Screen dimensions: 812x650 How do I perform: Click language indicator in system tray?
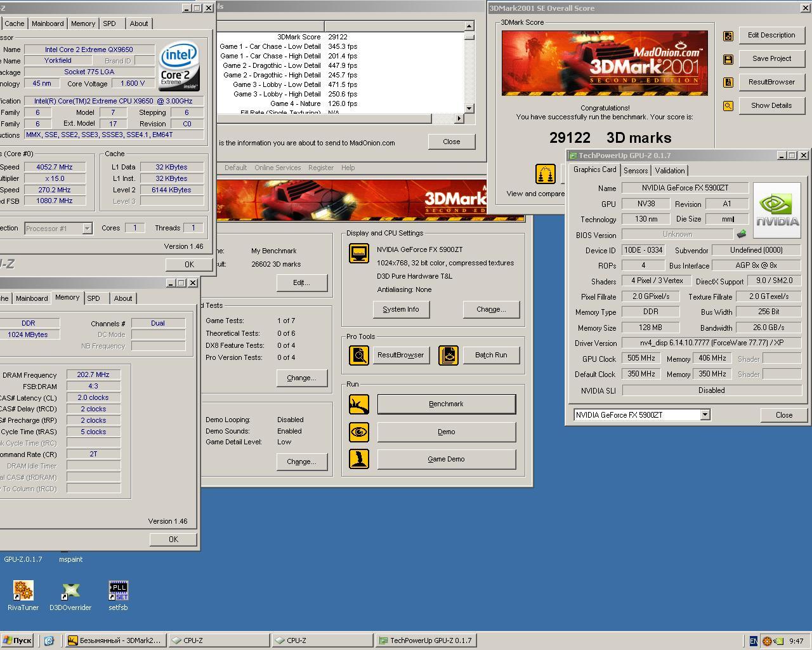753,641
